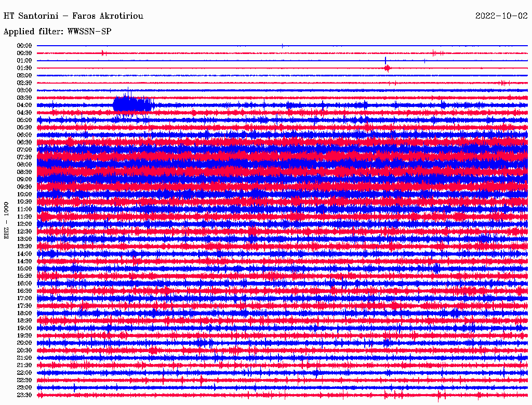Click the station title HT Santorini – Faros Akrotiriou

click(x=73, y=16)
